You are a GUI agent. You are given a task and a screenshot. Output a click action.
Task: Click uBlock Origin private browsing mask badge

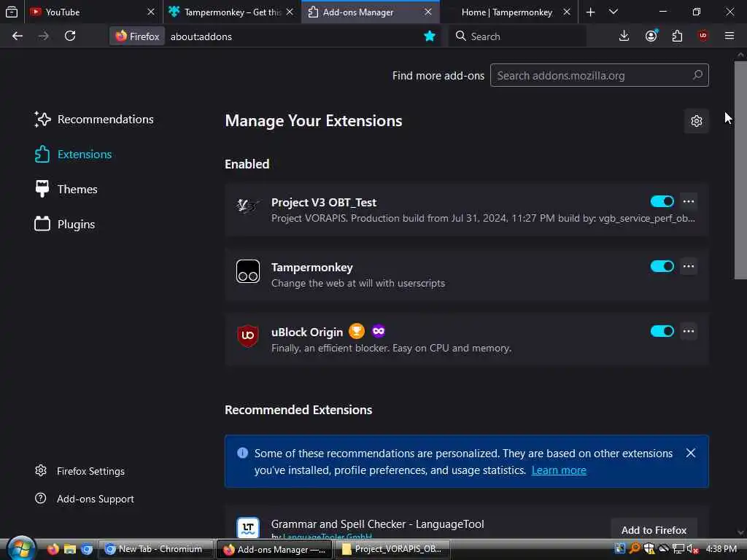click(379, 331)
